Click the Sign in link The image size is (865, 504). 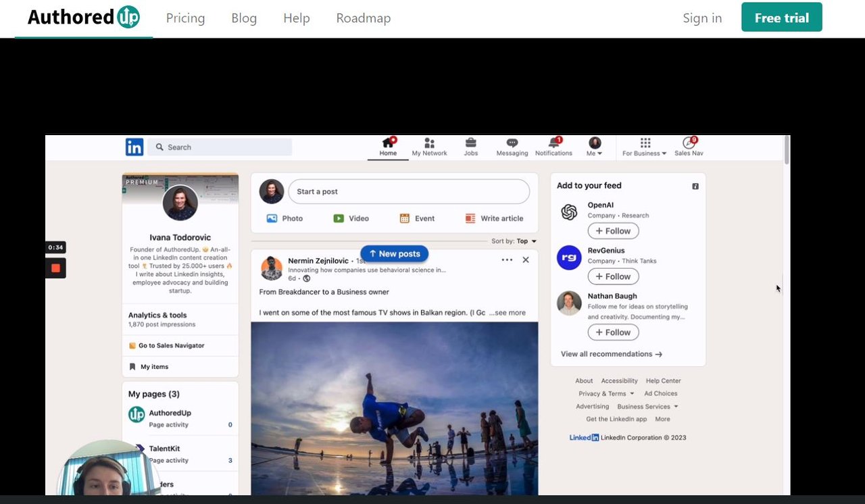pyautogui.click(x=702, y=18)
